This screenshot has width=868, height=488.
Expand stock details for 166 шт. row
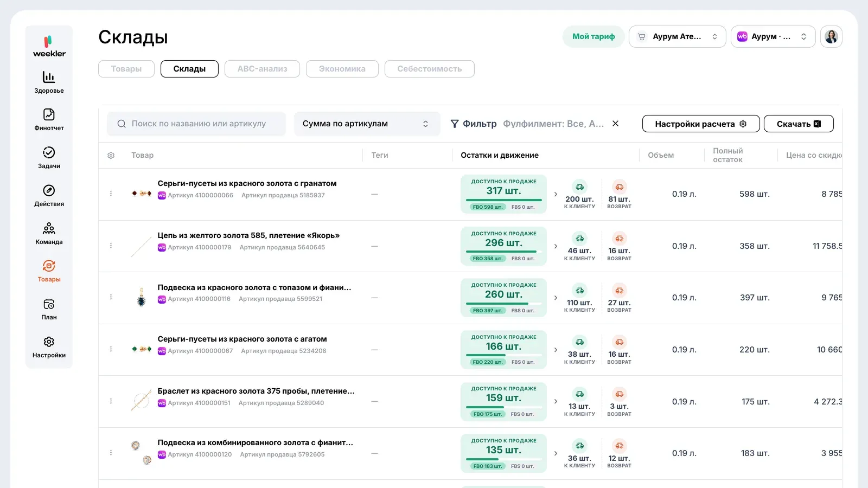click(x=556, y=350)
